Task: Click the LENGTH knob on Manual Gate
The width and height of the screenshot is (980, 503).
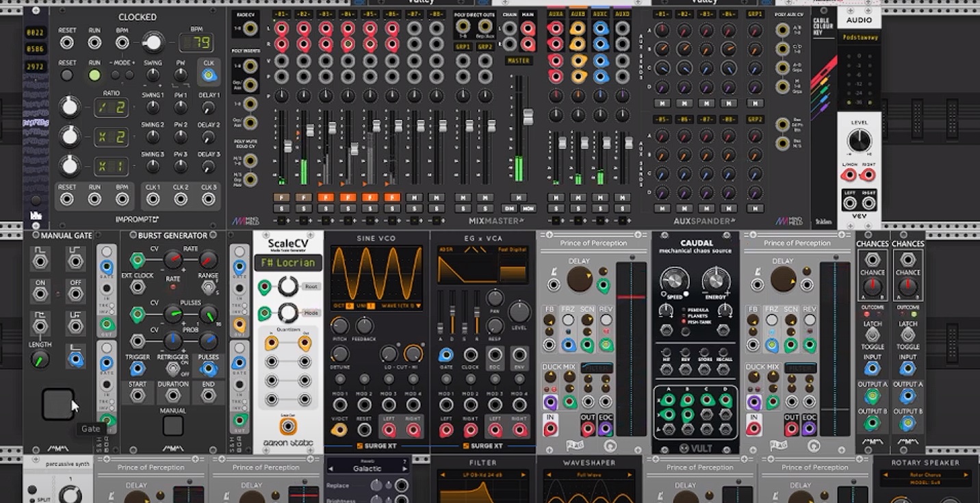Action: [40, 359]
